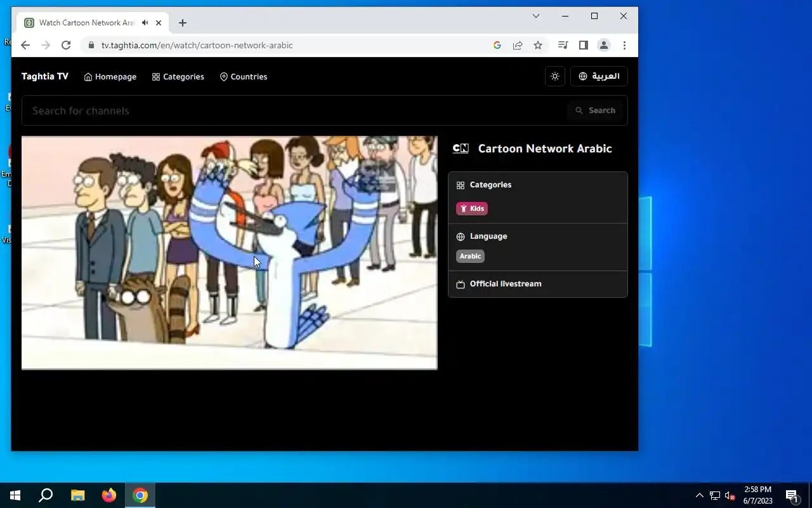Go forward to next page

point(46,45)
